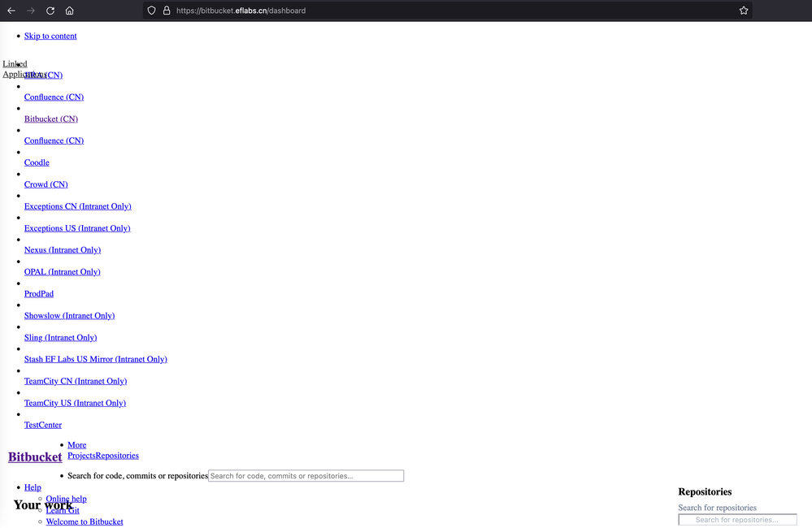
Task: Click the Bitbucket logo heading link
Action: [35, 457]
